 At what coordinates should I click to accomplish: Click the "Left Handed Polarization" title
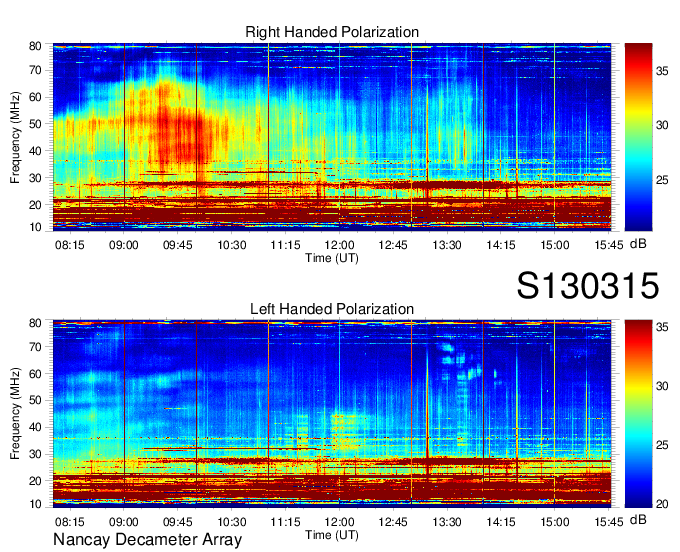[x=332, y=309]
